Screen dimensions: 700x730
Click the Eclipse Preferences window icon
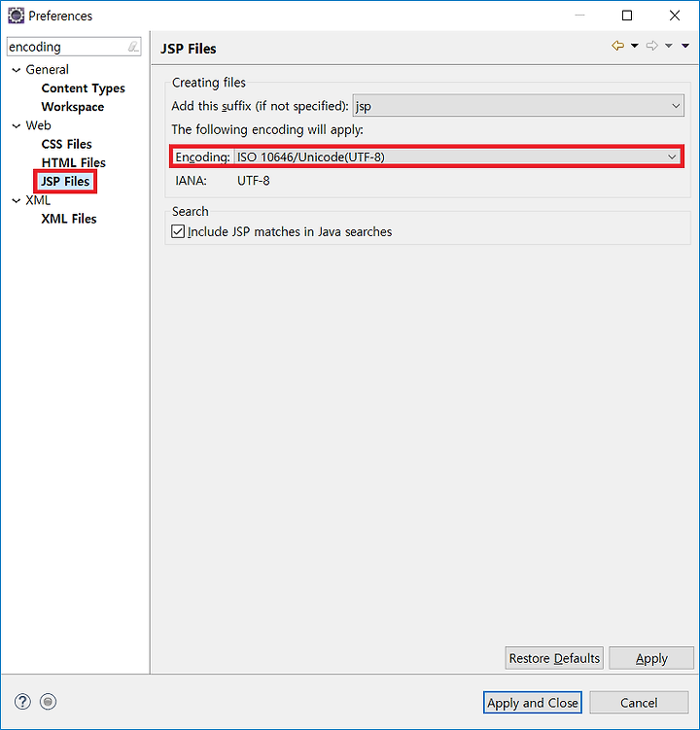pos(16,16)
